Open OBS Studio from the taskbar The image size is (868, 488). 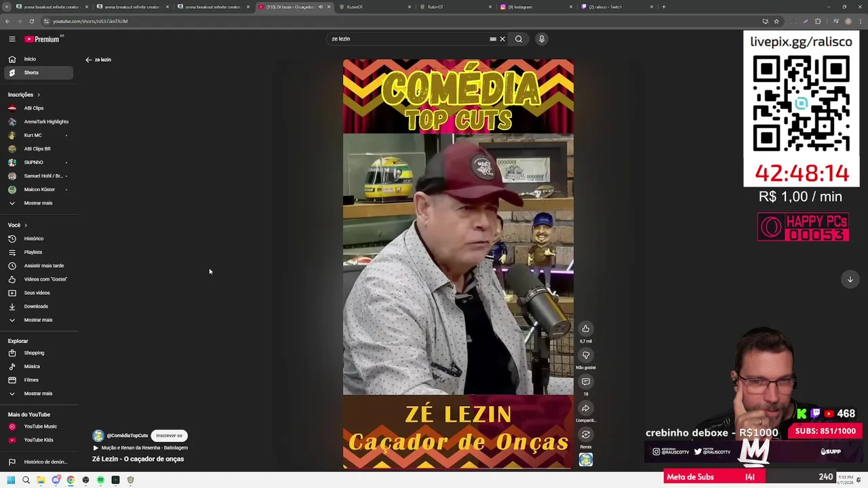85,480
